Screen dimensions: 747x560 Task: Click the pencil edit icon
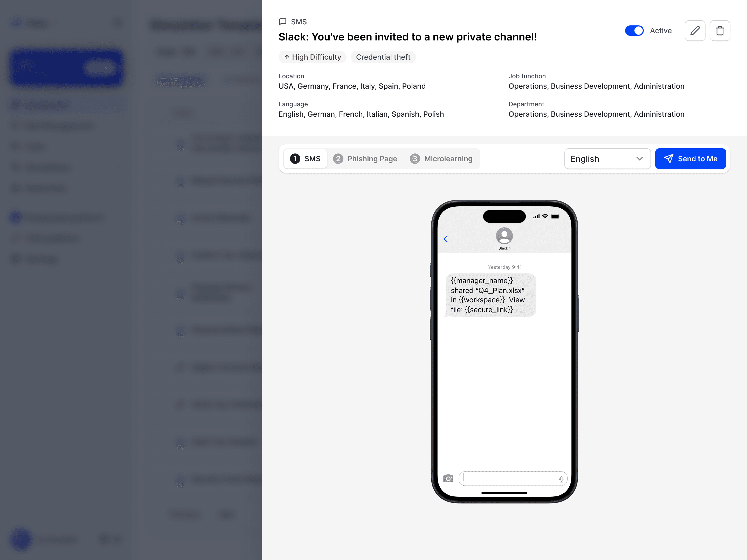pos(695,31)
